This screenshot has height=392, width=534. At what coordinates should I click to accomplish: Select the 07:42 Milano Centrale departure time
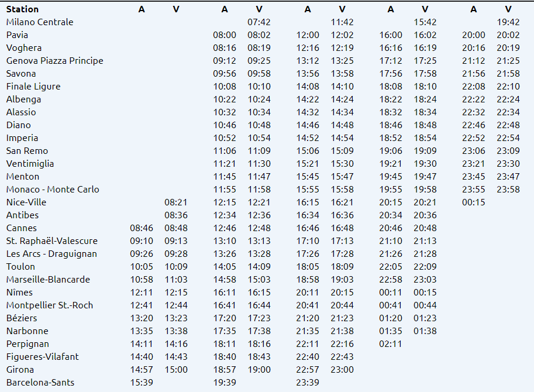259,22
